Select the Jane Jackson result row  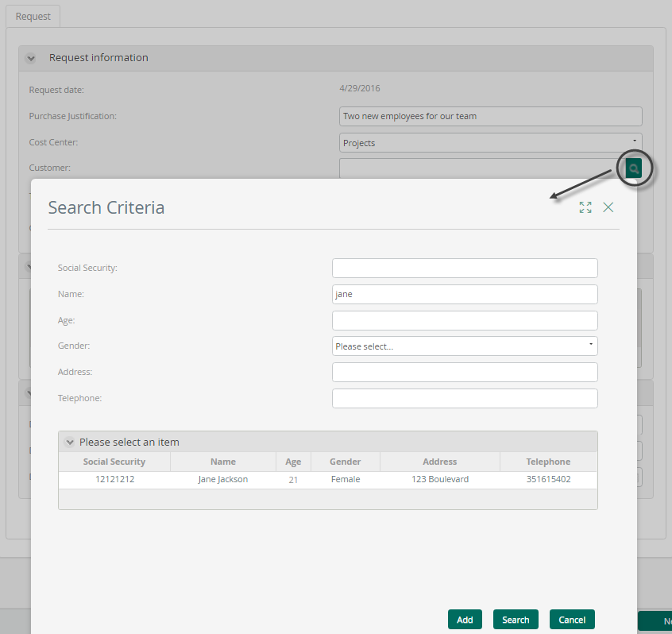pos(328,480)
